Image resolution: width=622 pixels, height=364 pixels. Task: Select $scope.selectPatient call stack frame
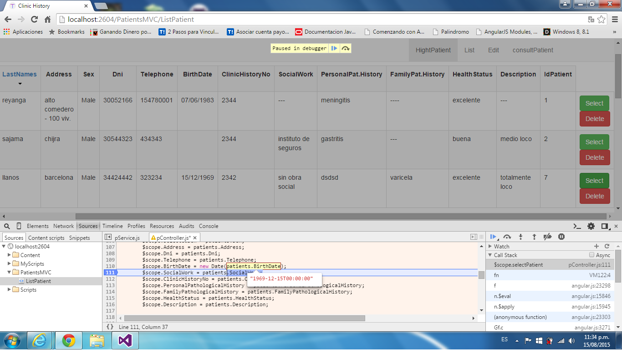551,264
